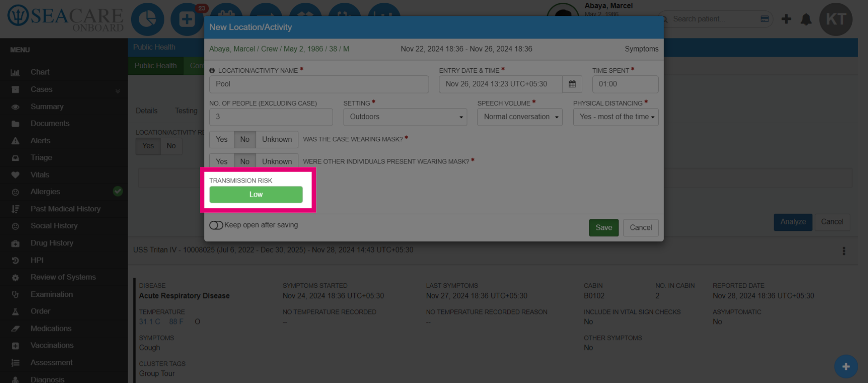This screenshot has height=383, width=868.
Task: Select Yes for case wearing mask
Action: (x=222, y=140)
